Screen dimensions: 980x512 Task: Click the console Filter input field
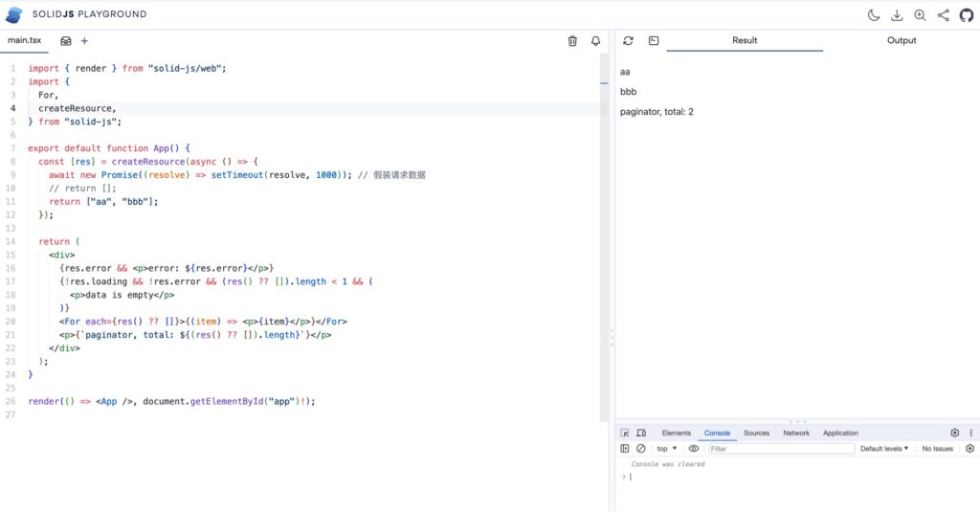(781, 449)
